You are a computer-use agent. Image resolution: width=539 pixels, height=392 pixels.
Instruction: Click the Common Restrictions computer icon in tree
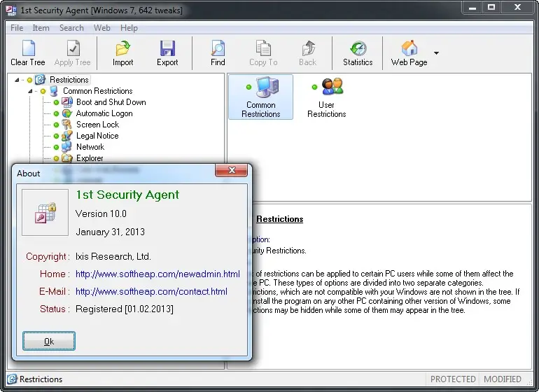pos(54,91)
